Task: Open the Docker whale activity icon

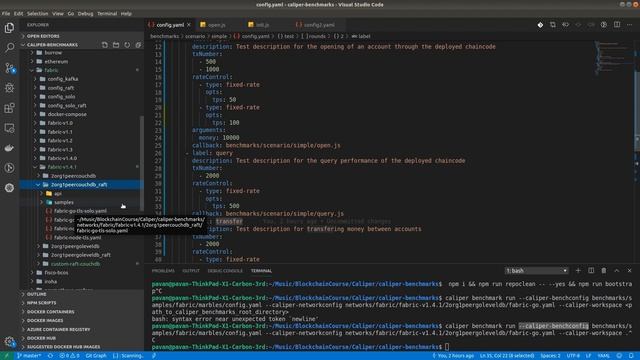Action: point(9,148)
